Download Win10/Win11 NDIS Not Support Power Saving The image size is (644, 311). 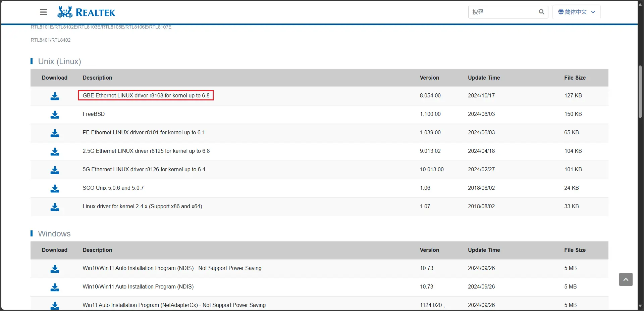coord(55,269)
